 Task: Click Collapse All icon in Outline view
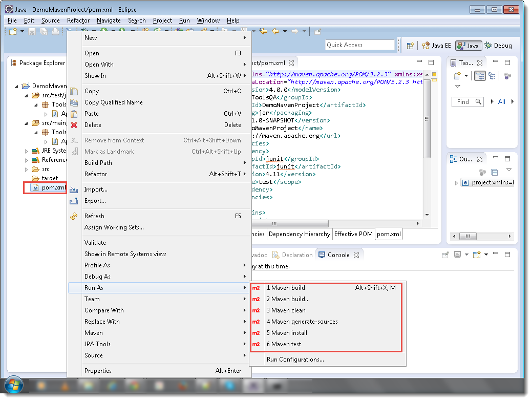click(x=494, y=173)
